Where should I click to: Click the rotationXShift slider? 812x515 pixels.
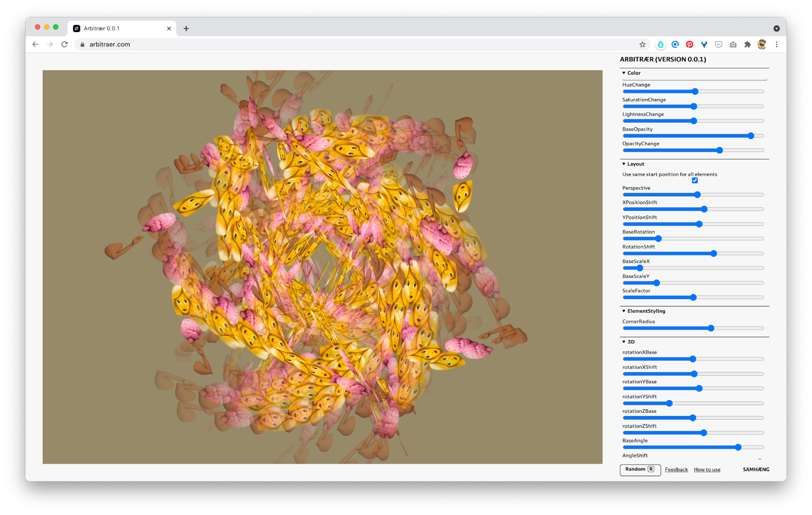pos(693,374)
